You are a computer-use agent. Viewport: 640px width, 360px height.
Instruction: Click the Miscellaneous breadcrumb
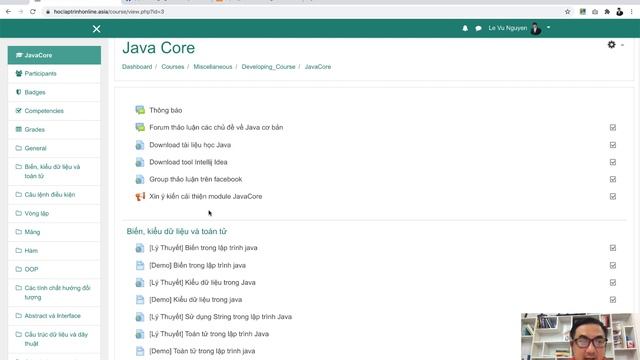click(213, 67)
